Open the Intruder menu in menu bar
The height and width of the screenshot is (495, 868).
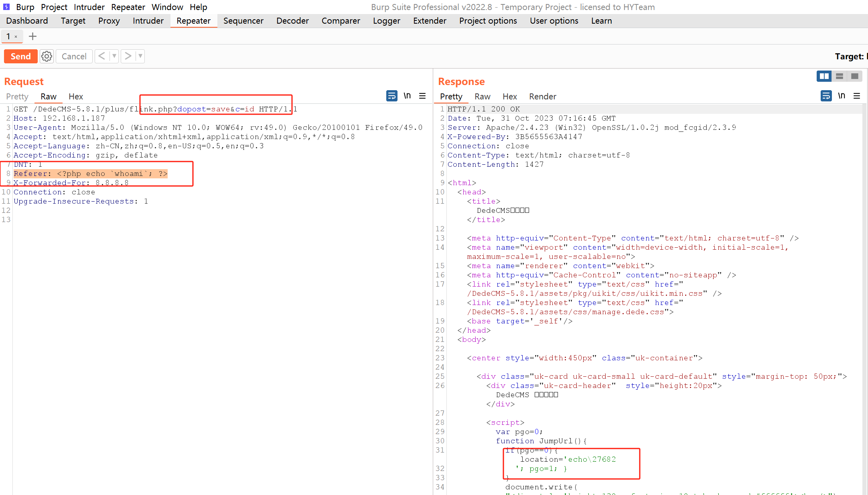pyautogui.click(x=89, y=7)
